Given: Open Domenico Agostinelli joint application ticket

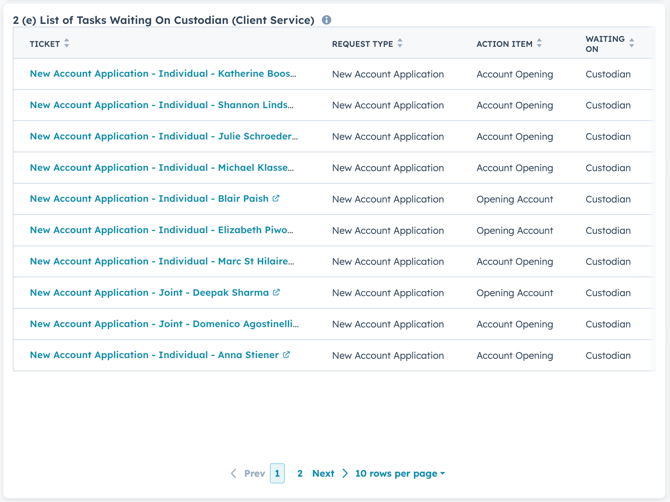Looking at the screenshot, I should pos(164,324).
